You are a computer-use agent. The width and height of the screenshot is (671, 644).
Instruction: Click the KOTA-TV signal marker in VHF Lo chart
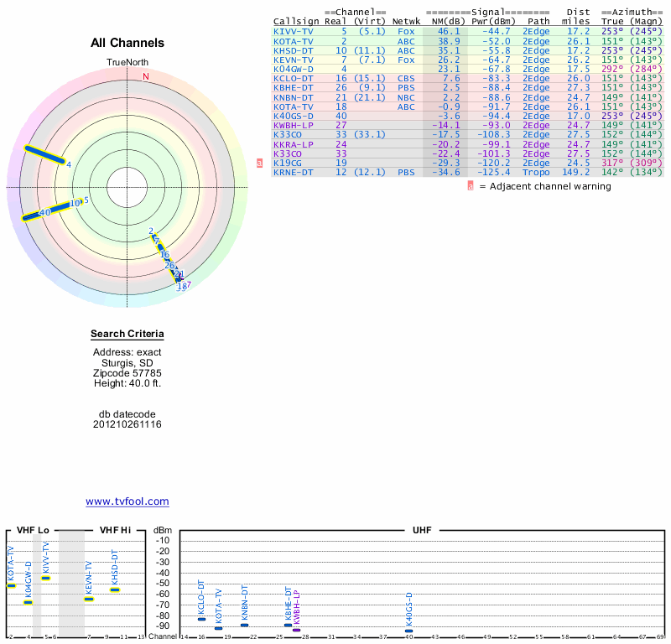pos(11,585)
